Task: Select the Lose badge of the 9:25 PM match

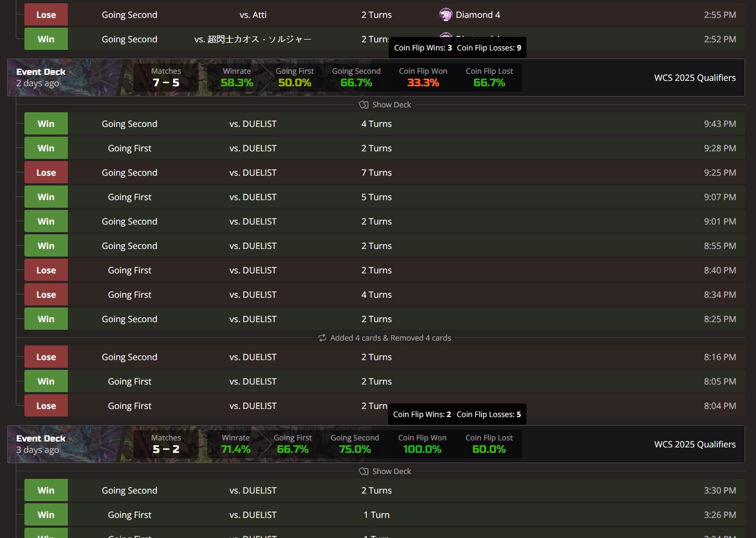Action: pos(46,172)
